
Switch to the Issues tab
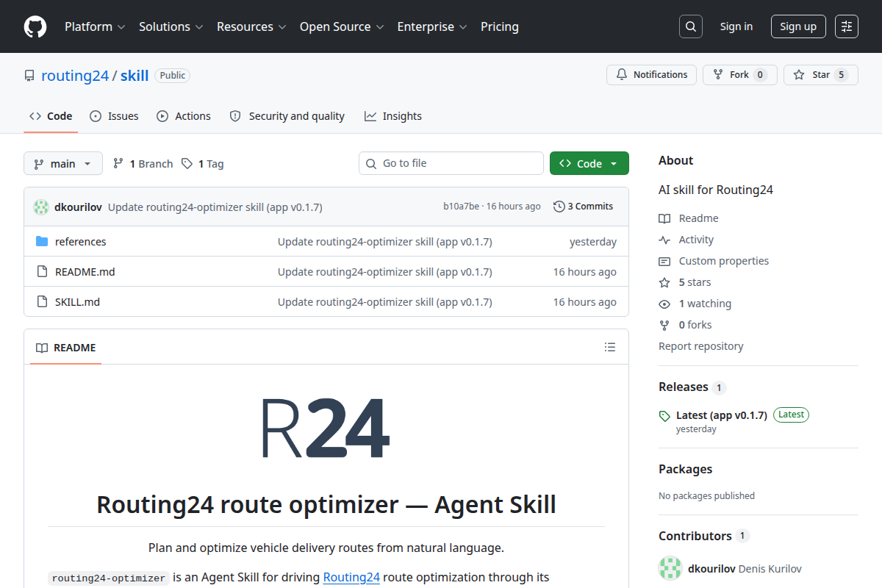click(x=114, y=116)
